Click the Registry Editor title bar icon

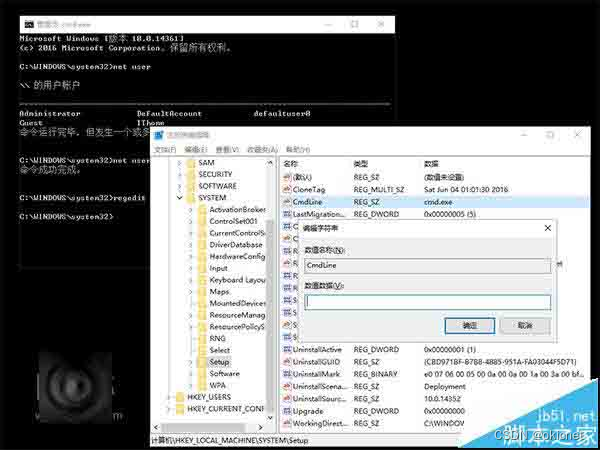[159, 135]
